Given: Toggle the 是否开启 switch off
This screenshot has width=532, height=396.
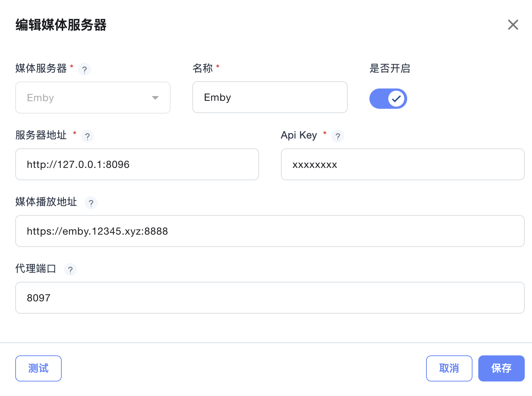Looking at the screenshot, I should 388,99.
